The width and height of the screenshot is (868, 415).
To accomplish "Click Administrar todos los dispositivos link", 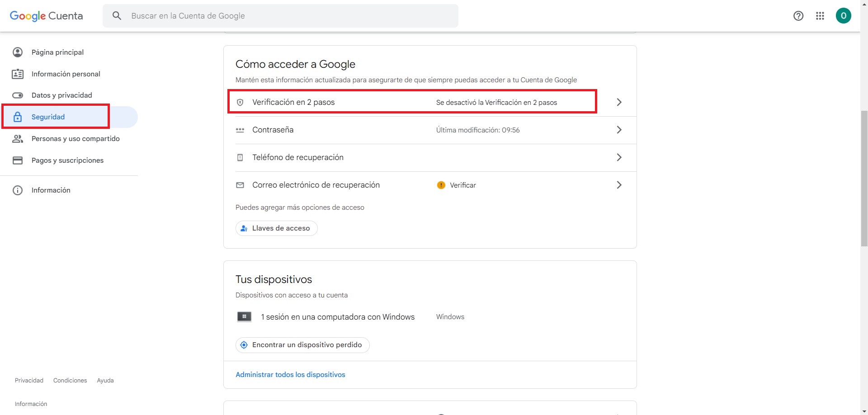I will pos(290,374).
